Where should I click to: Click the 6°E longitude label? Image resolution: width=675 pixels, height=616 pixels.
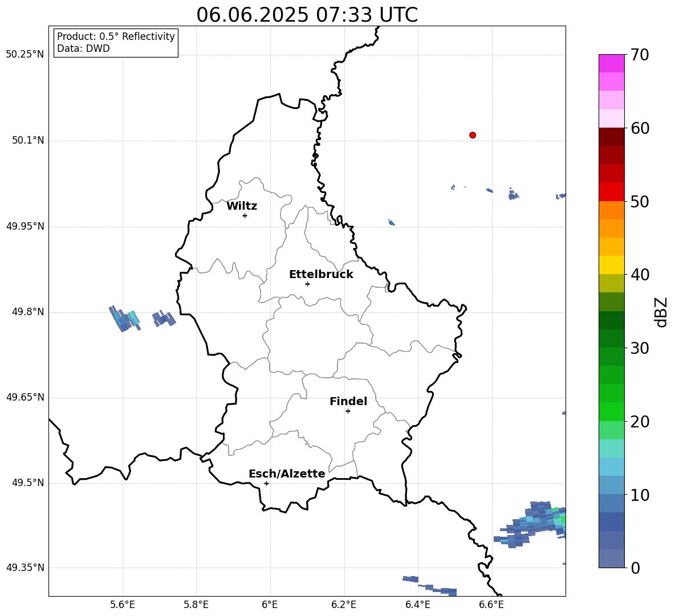(x=270, y=605)
